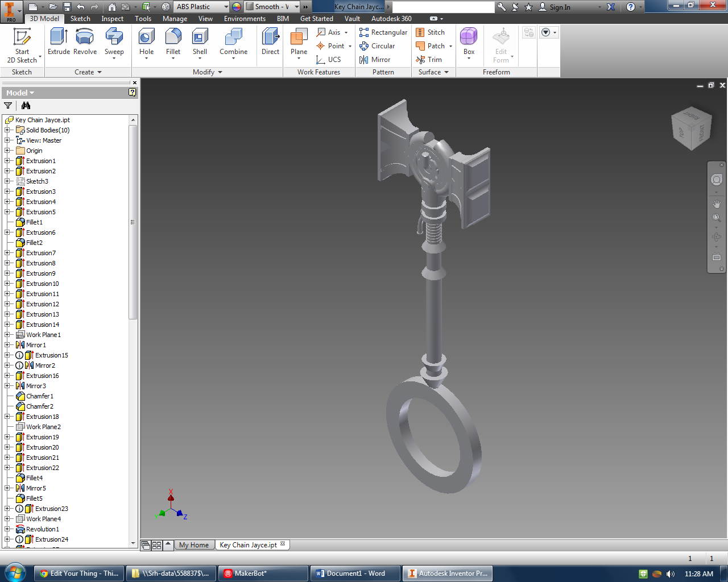Switch to Document1 - Word in taskbar
The image size is (728, 582).
click(355, 573)
